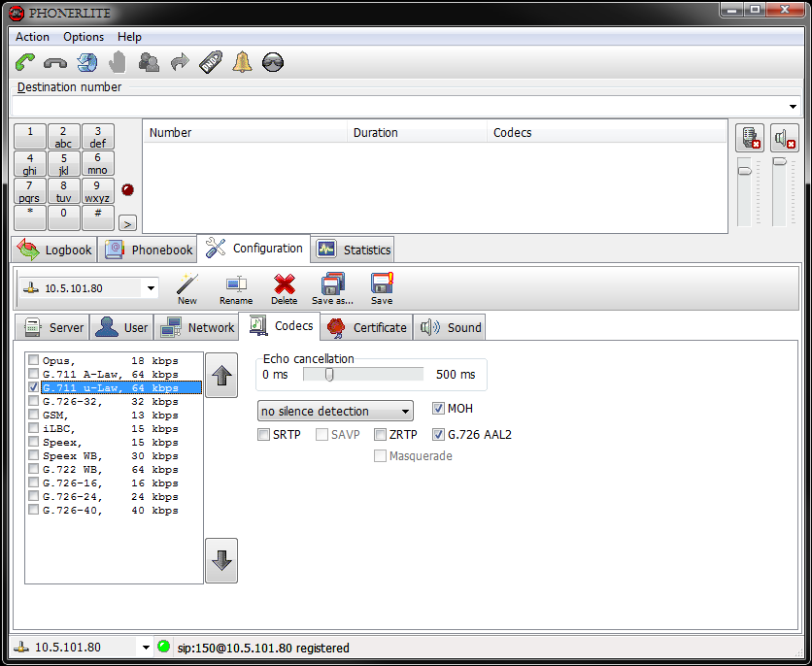Screen dimensions: 812x666
Task: Uncheck the MOH checkbox
Action: tap(439, 409)
